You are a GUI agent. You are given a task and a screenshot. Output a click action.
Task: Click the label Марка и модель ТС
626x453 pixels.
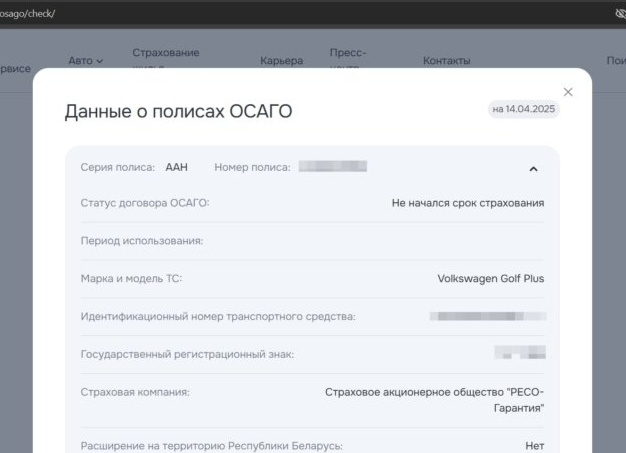(131, 279)
